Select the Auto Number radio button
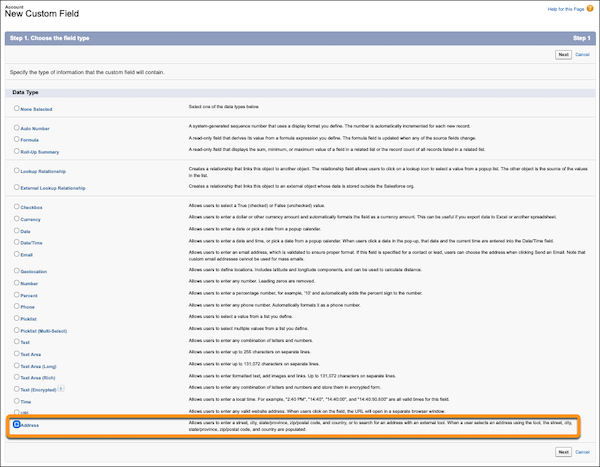The image size is (600, 467). click(16, 128)
